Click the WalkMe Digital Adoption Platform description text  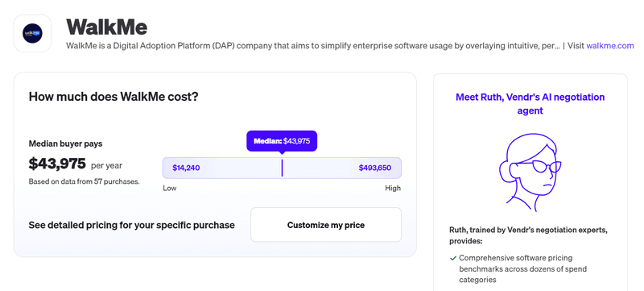[312, 46]
